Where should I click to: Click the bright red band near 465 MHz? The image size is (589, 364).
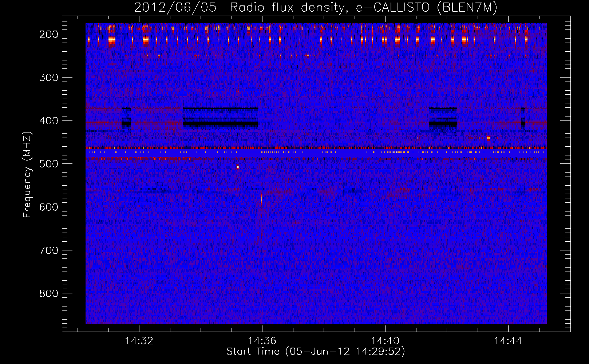(x=316, y=148)
